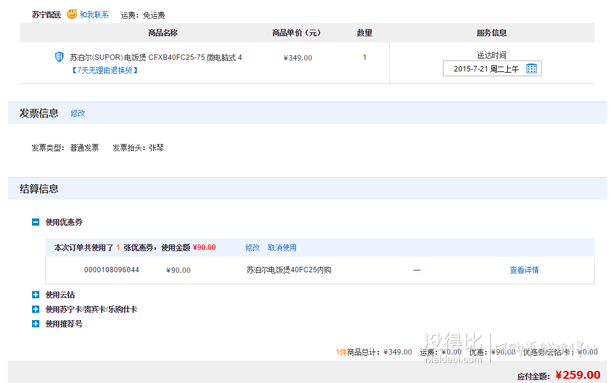Click 取消使用 to cancel the coupon
This screenshot has height=383, width=610.
282,248
